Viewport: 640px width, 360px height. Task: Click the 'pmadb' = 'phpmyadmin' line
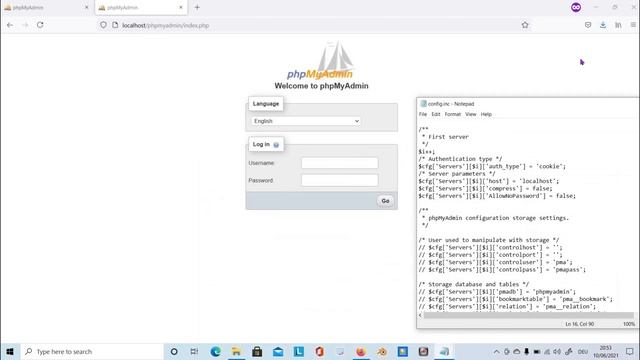pyautogui.click(x=497, y=291)
